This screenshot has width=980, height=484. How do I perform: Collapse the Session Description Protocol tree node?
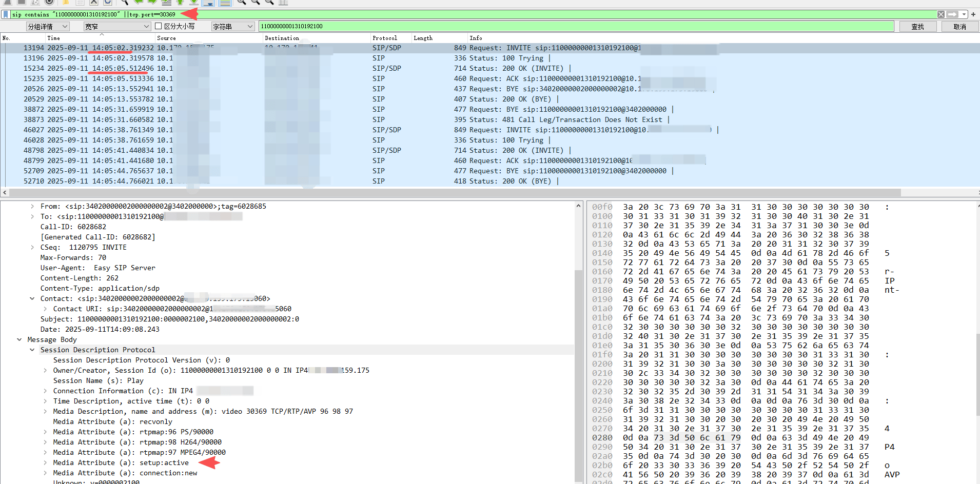tap(32, 350)
